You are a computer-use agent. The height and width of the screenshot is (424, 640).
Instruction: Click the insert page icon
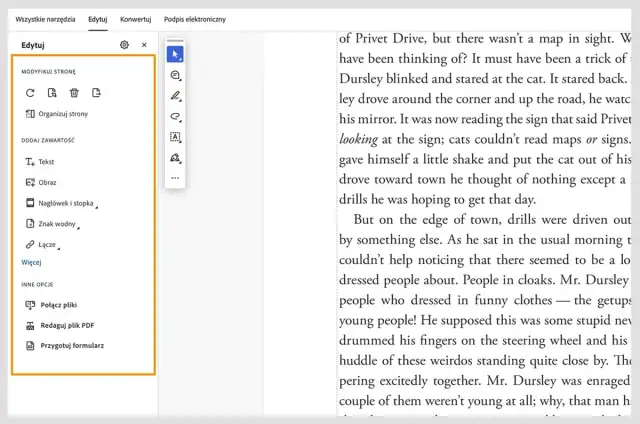96,93
